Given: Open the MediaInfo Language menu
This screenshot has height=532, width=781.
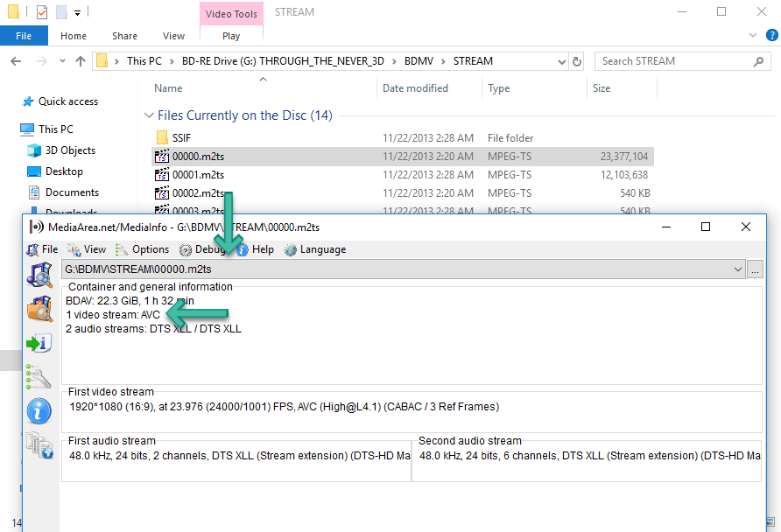Looking at the screenshot, I should coord(315,249).
